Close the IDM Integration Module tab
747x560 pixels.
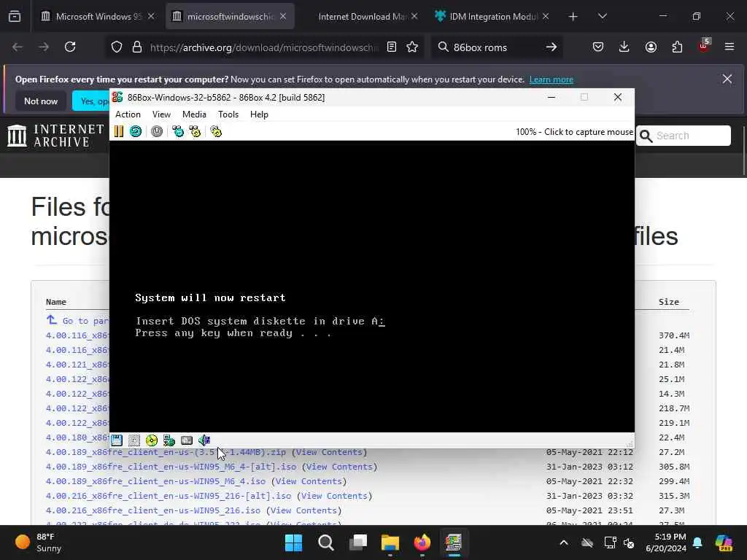[546, 16]
